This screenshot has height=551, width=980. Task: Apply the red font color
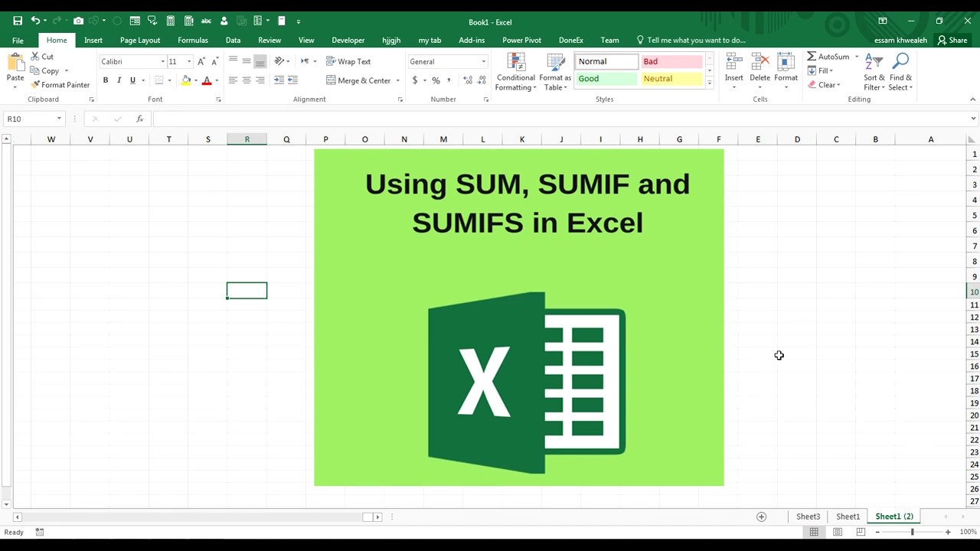[207, 80]
